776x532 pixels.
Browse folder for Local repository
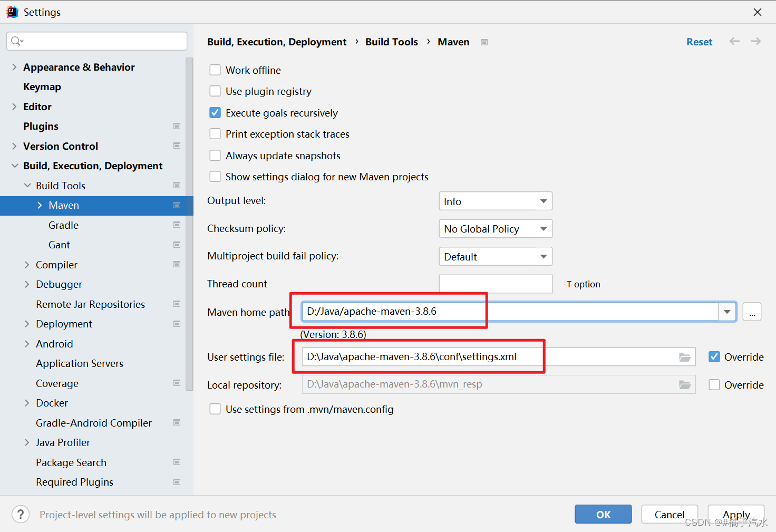(685, 384)
